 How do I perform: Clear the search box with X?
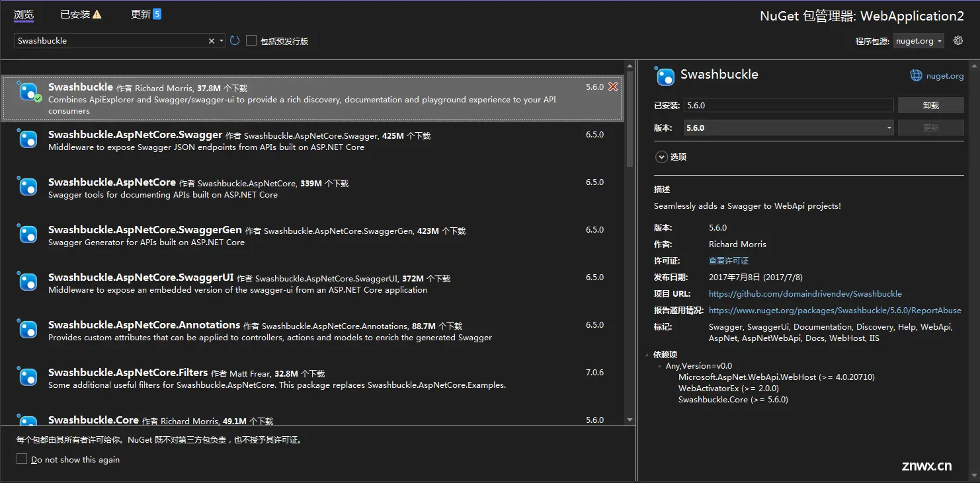coord(212,41)
